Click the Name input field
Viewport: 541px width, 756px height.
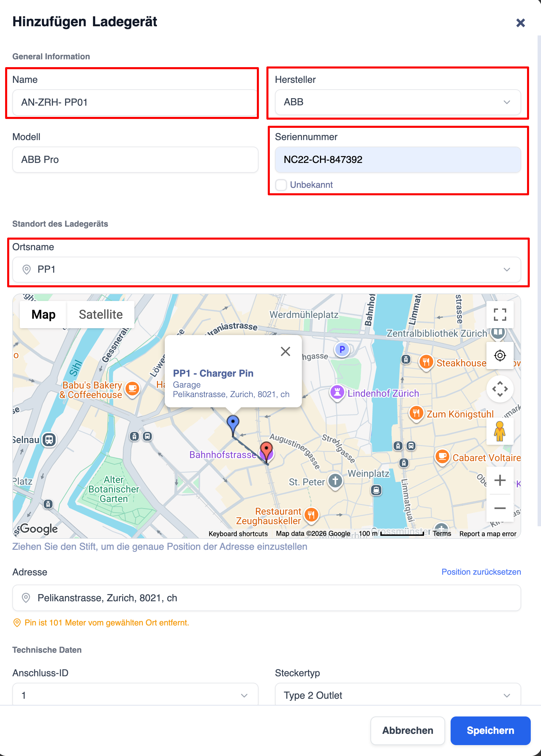click(135, 102)
